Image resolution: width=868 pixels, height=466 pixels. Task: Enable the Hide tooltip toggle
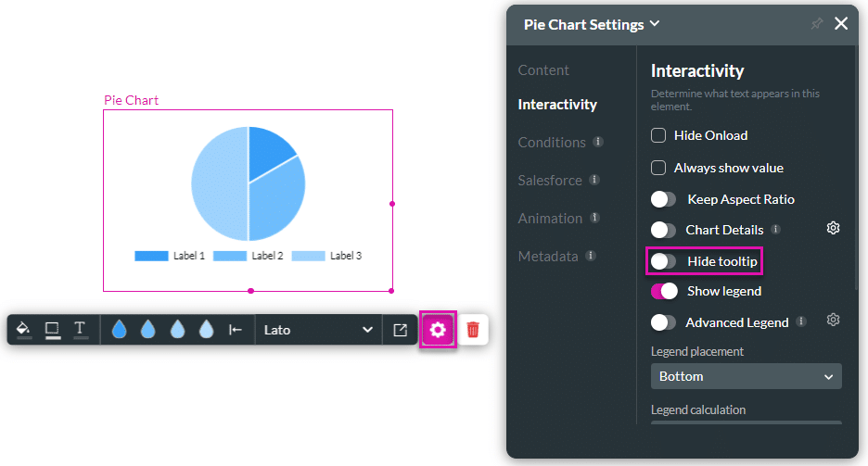(664, 261)
